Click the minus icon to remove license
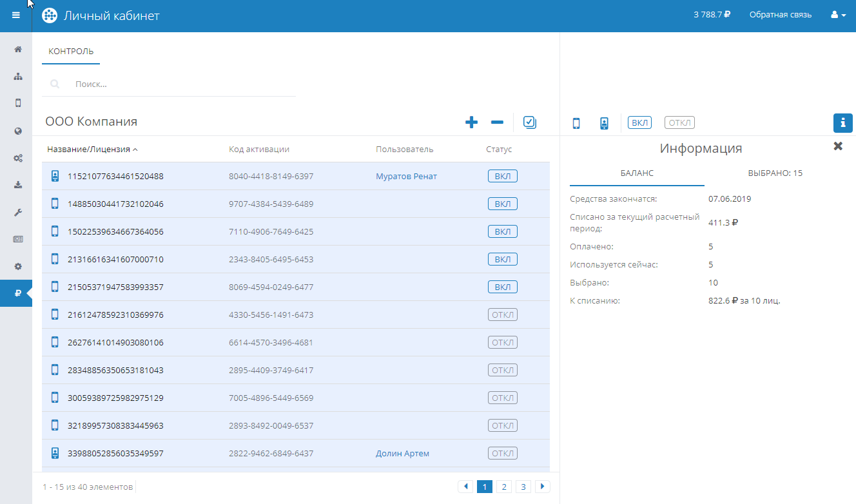This screenshot has width=856, height=504. [497, 122]
